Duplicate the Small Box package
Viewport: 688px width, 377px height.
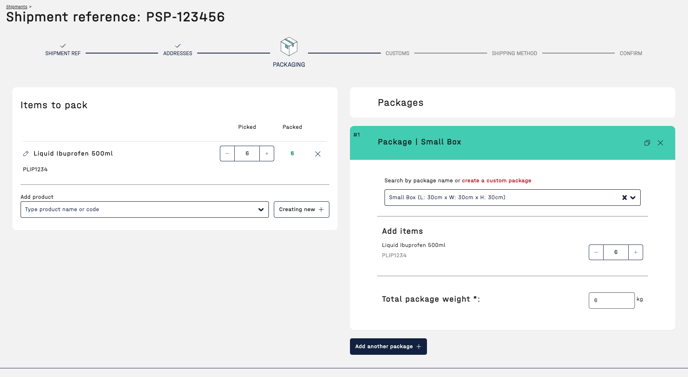point(647,143)
